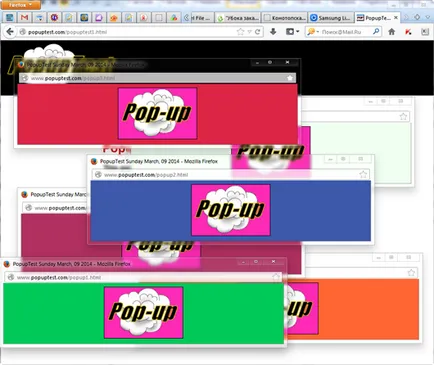
Task: Click Firefox icon in popup2 window title bar
Action: 94,161
